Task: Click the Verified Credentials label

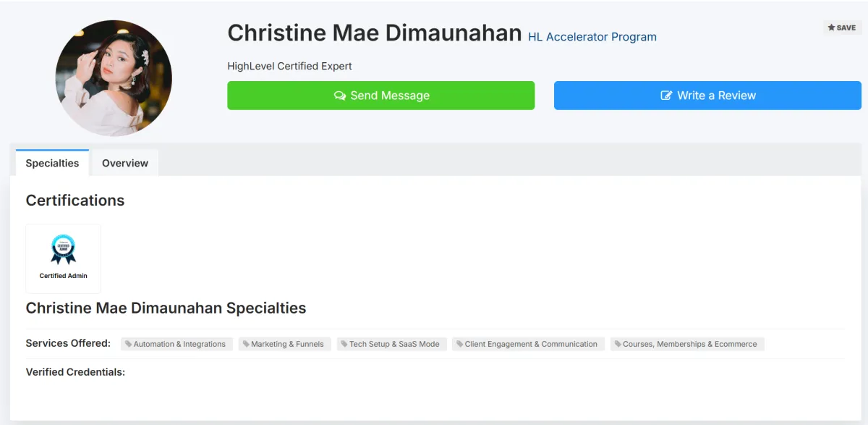Action: (x=75, y=372)
